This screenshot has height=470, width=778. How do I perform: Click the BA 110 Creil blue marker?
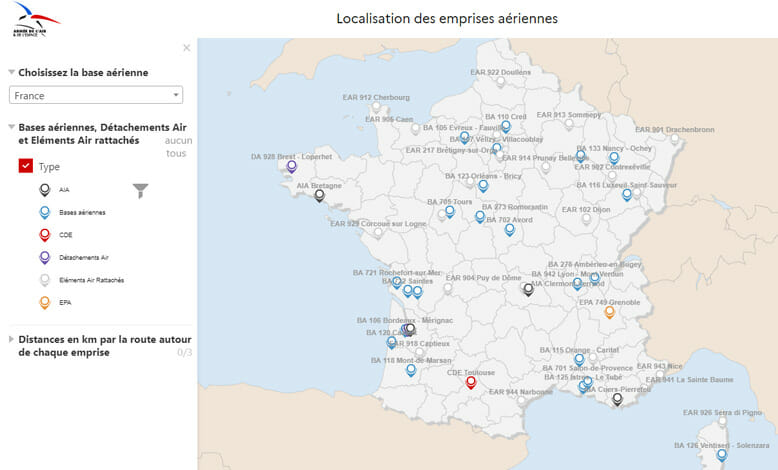(x=506, y=126)
